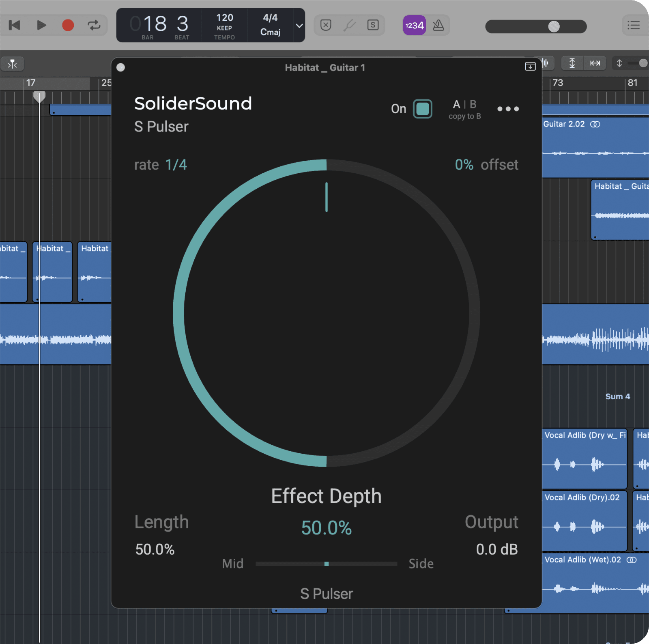Enable cycle mode in the transport
The width and height of the screenshot is (649, 644).
(x=95, y=25)
